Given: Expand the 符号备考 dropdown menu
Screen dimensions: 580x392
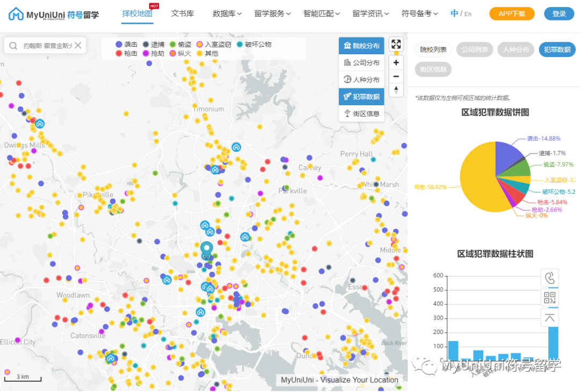Looking at the screenshot, I should pyautogui.click(x=419, y=13).
